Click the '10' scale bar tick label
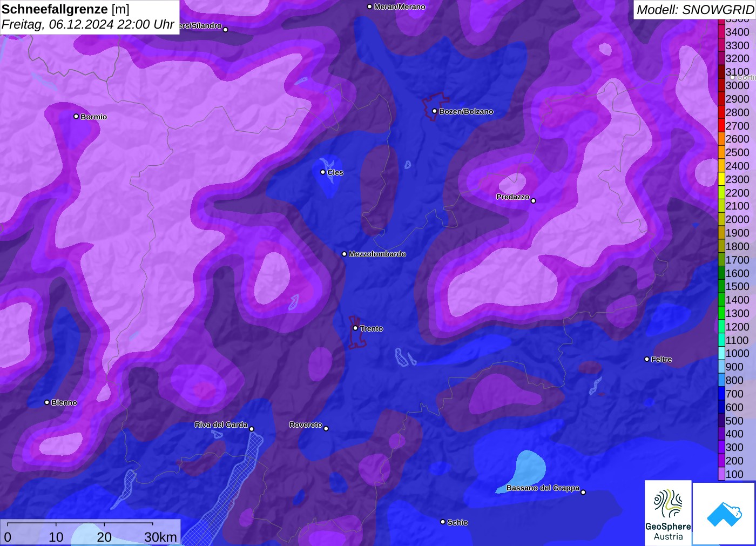The image size is (756, 546). point(56,537)
